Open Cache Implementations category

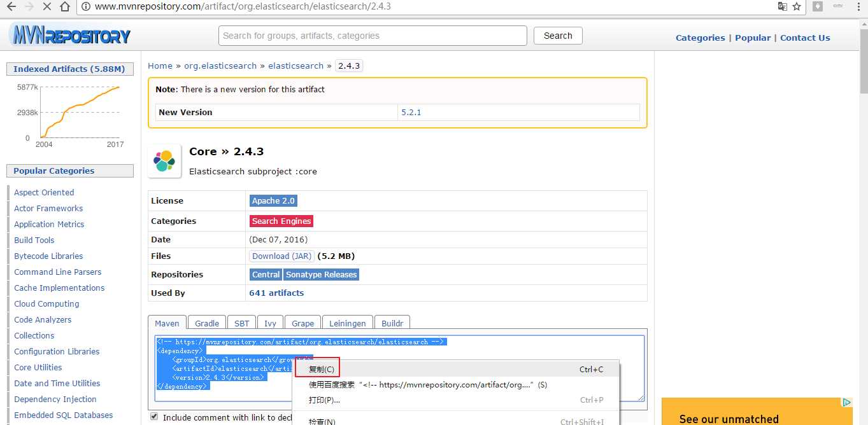pos(59,288)
